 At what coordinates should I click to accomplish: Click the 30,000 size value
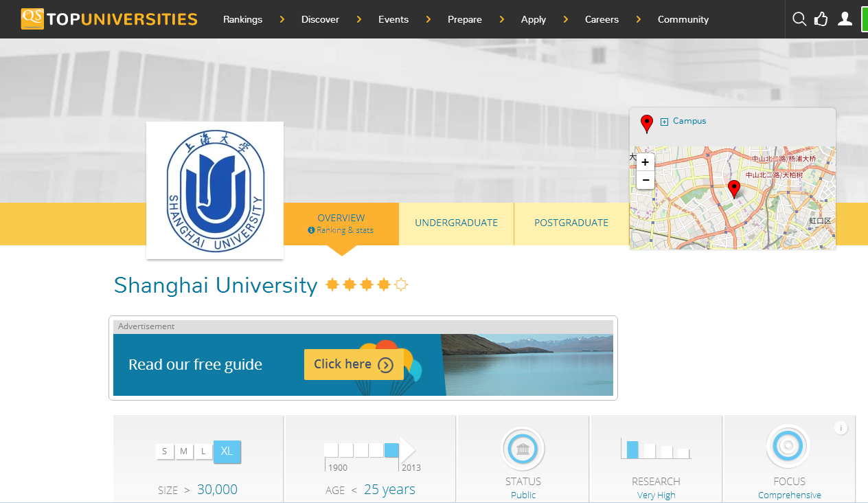pyautogui.click(x=217, y=489)
